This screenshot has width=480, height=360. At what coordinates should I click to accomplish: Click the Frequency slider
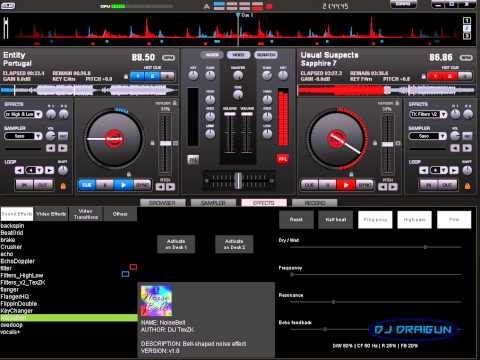point(375,275)
